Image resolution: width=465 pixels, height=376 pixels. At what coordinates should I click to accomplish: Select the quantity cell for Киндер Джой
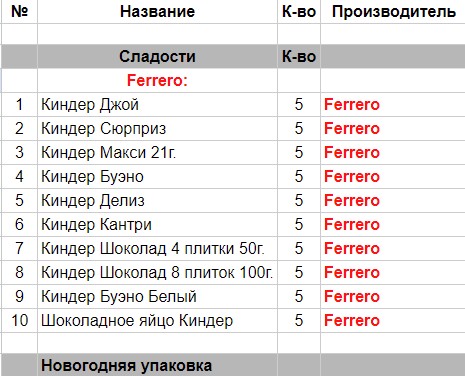click(x=299, y=104)
